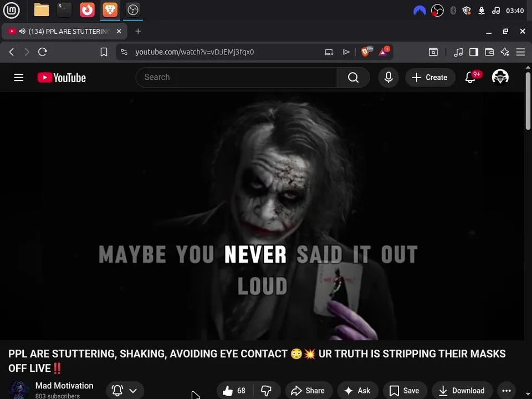Open Brave Leo AI sparkle icon
This screenshot has height=399, width=532.
(x=505, y=52)
